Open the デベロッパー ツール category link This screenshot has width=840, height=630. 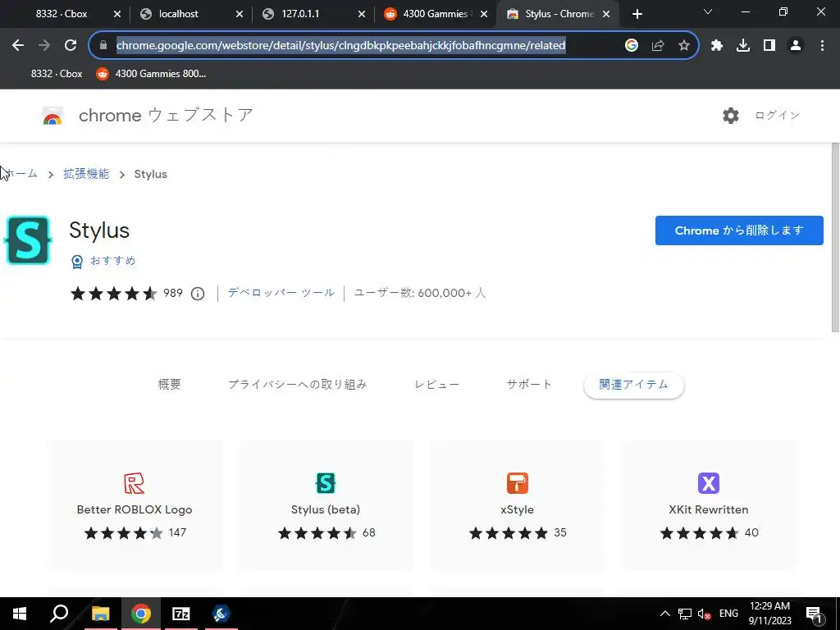pyautogui.click(x=281, y=293)
